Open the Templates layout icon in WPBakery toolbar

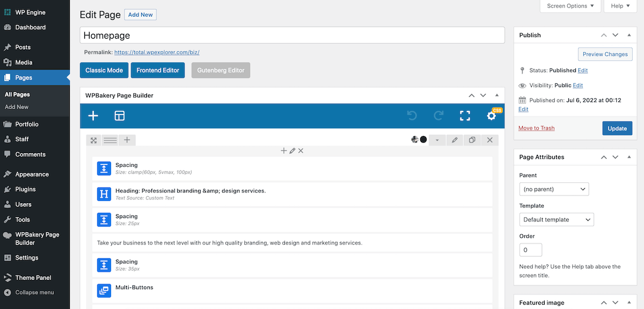coord(119,116)
